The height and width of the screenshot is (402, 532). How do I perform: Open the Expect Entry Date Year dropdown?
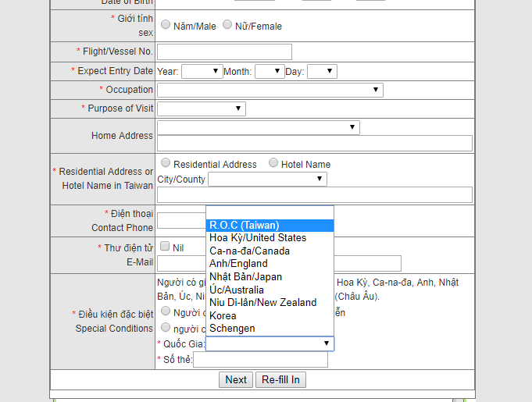point(202,71)
